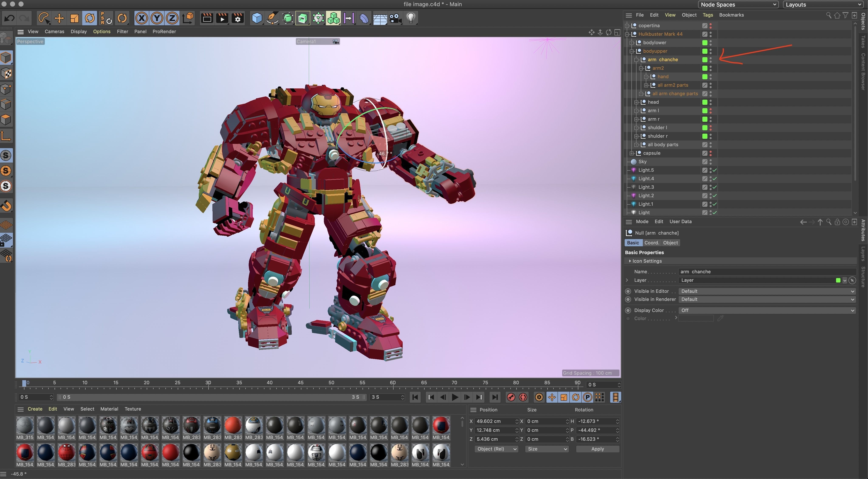Click green layer swatch of arm l
The height and width of the screenshot is (479, 868).
point(705,111)
